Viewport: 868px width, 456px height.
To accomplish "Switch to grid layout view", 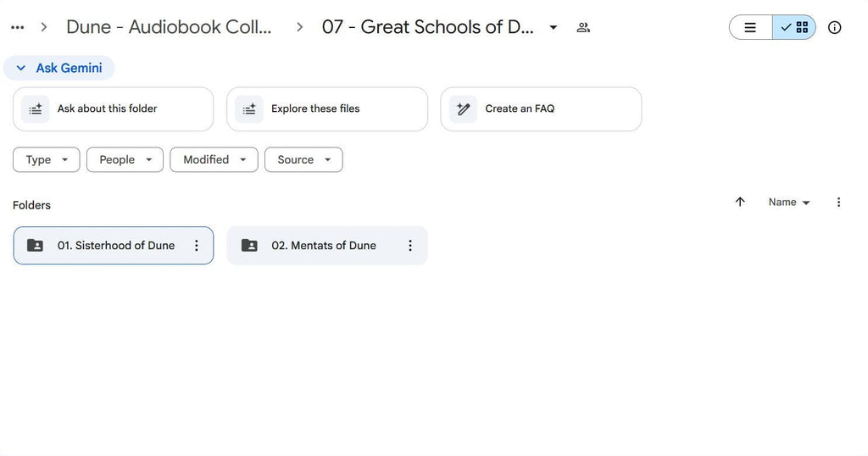I will point(794,27).
